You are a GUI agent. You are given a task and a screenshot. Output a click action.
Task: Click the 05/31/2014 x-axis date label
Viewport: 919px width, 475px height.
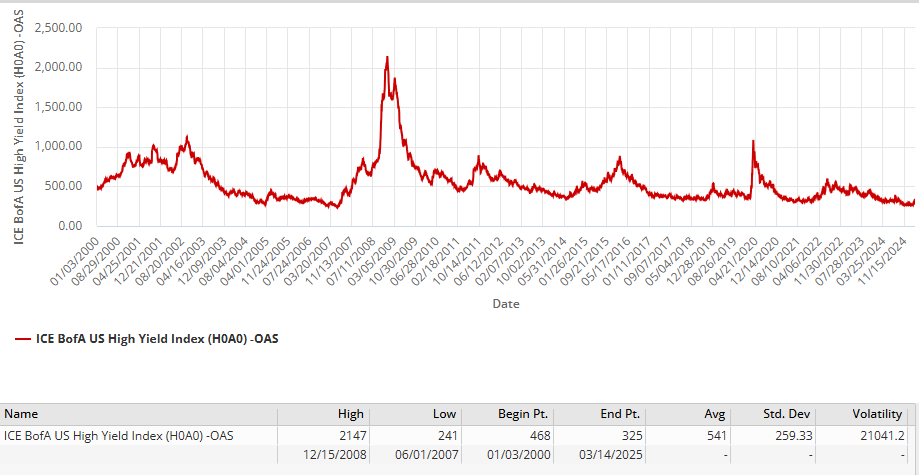pyautogui.click(x=543, y=262)
